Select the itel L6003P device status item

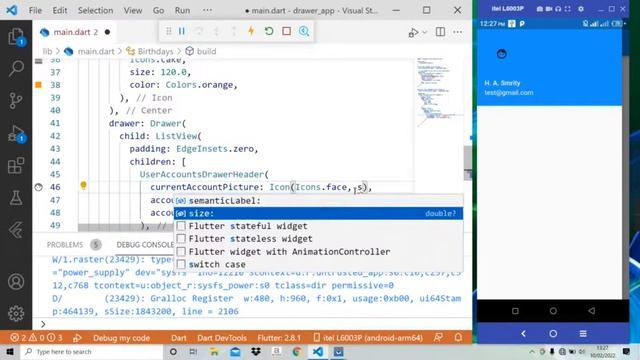[x=368, y=338]
